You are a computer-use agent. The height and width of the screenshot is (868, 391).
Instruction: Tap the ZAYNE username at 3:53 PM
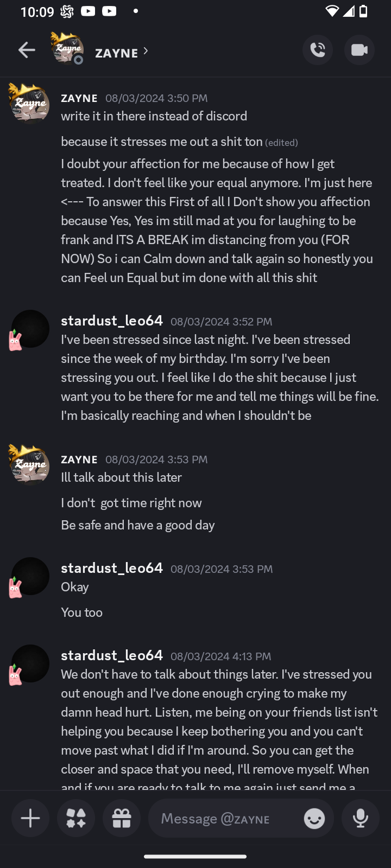(79, 459)
